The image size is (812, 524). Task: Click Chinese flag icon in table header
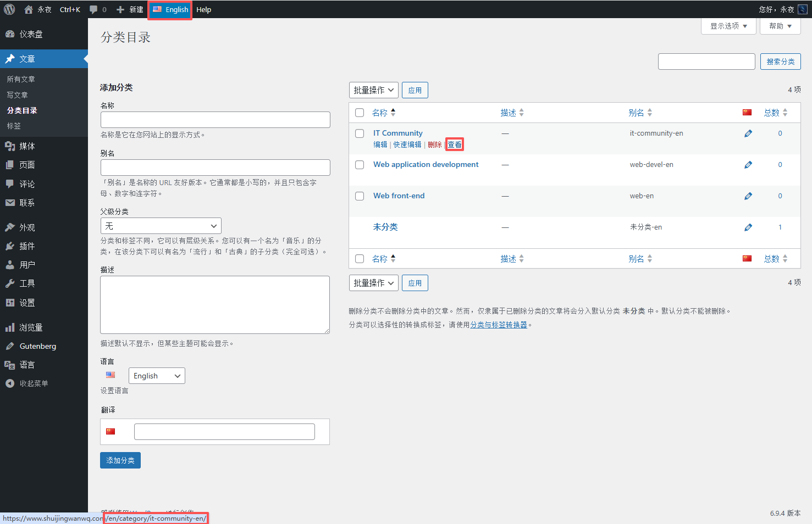[747, 113]
